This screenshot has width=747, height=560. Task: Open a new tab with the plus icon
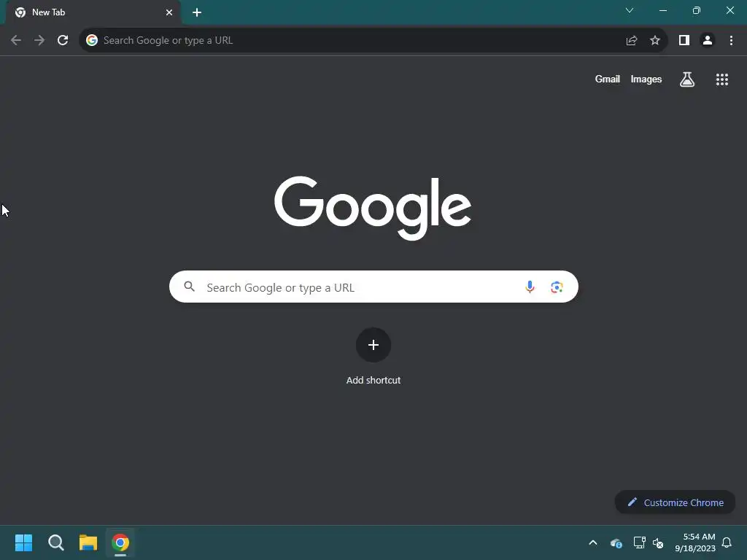[x=197, y=12]
